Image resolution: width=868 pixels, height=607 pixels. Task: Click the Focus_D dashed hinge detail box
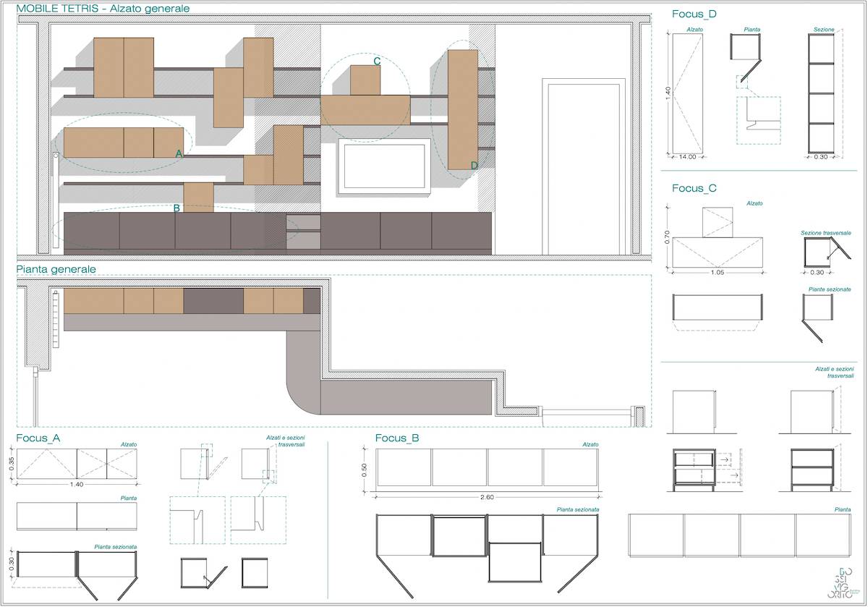(759, 119)
